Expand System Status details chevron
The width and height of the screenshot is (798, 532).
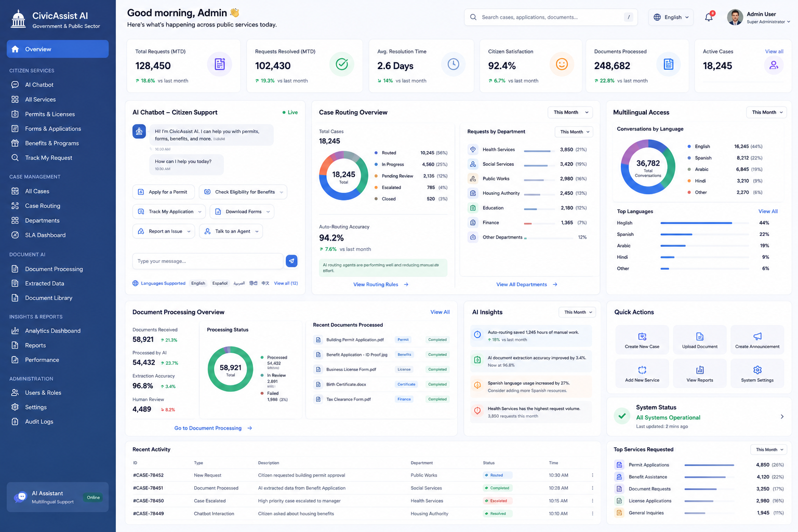(x=782, y=417)
